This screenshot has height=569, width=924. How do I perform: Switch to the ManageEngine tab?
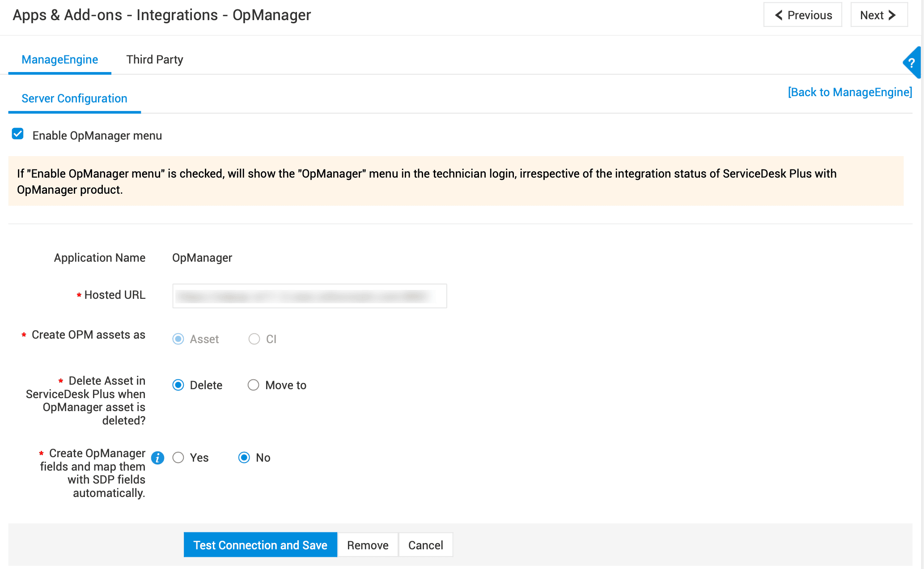(59, 59)
